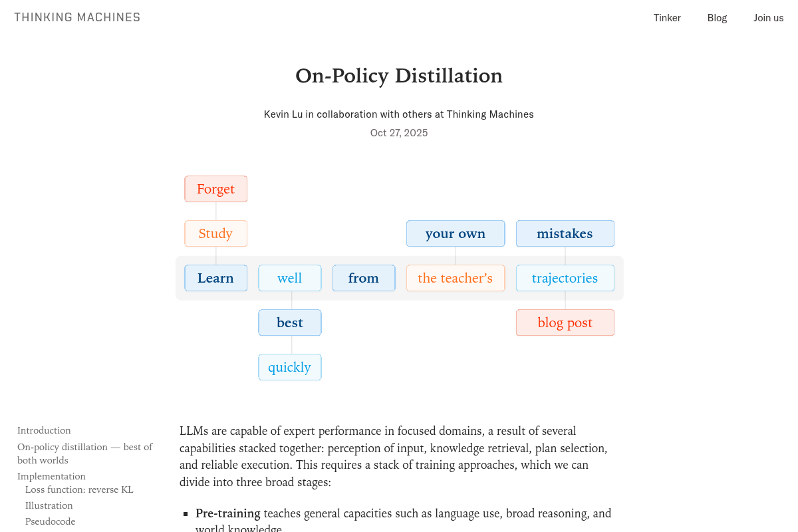Select the from box in the diagram

pyautogui.click(x=364, y=278)
